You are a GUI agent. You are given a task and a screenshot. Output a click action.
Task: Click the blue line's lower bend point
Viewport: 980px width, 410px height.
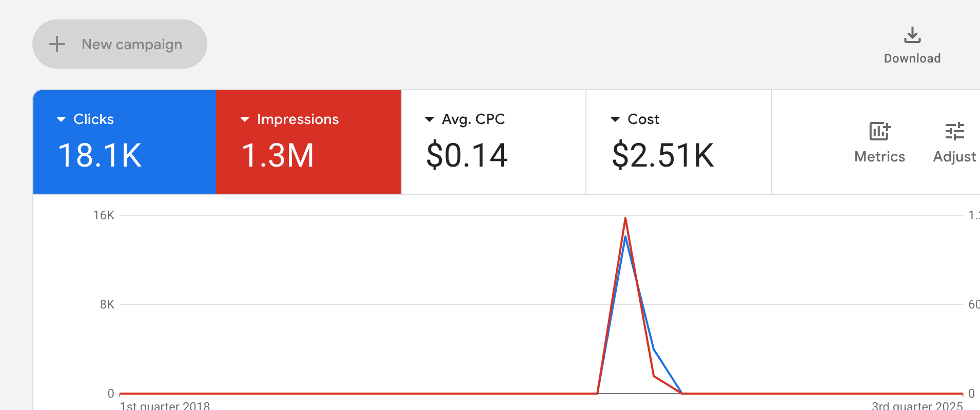pyautogui.click(x=654, y=350)
